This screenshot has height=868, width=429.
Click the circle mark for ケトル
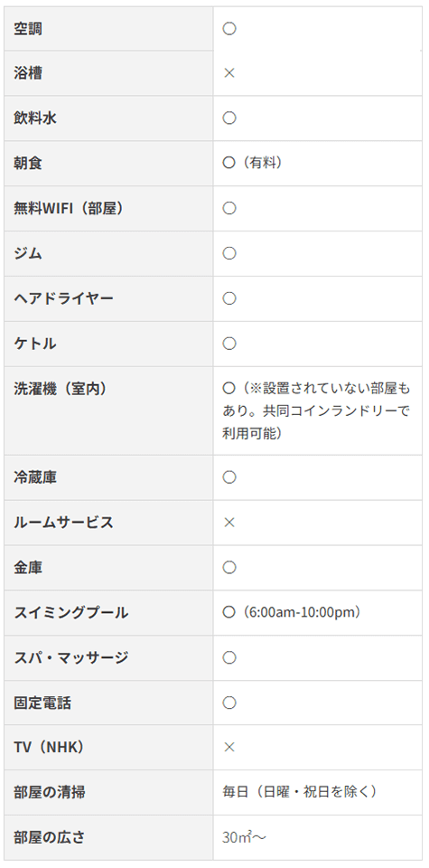point(229,344)
